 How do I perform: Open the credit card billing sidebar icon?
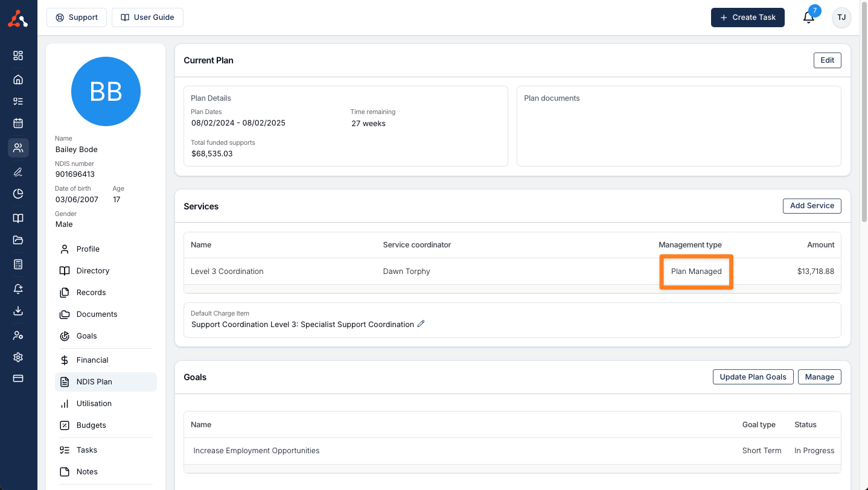click(18, 378)
